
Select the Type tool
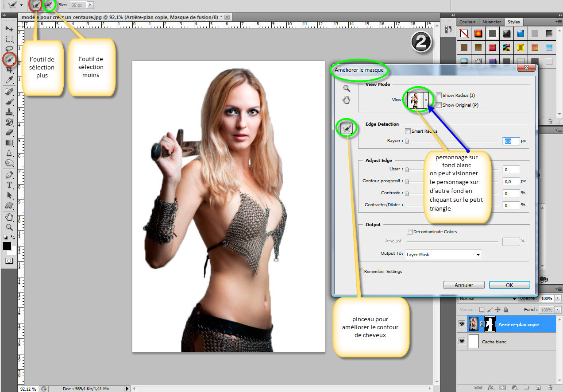[9, 185]
